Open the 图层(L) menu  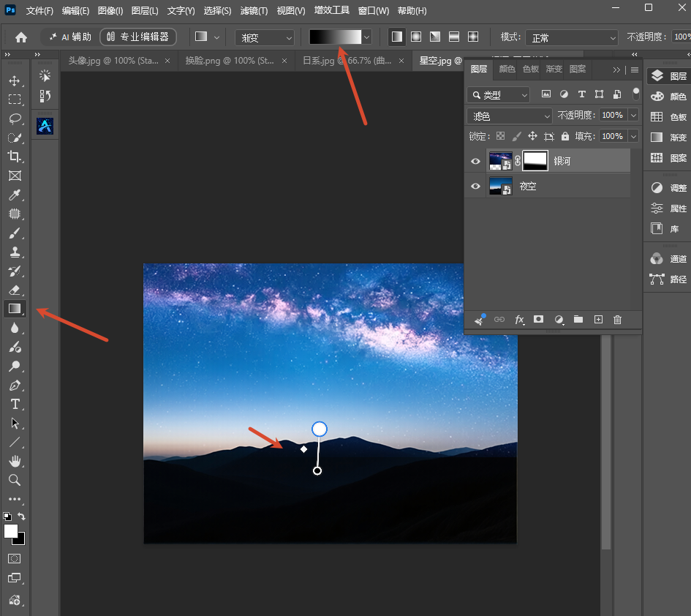tap(145, 10)
